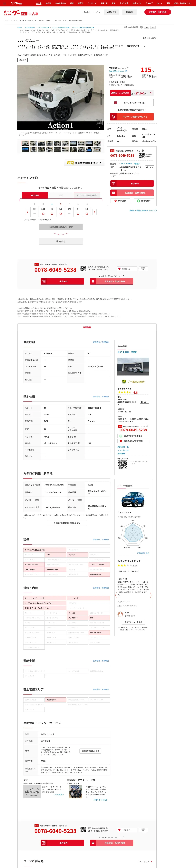Click calendar icon on right panel 来店予約
The height and width of the screenshot is (868, 196).
(x=114, y=184)
